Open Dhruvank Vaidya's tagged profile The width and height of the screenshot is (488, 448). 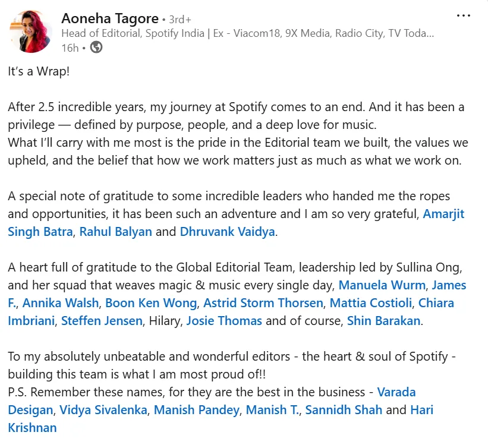tap(227, 232)
